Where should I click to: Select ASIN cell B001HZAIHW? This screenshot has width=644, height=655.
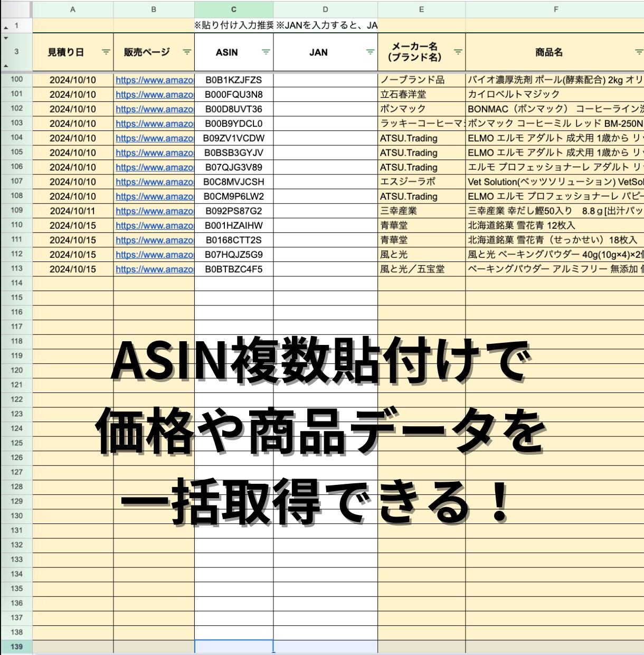pos(234,225)
